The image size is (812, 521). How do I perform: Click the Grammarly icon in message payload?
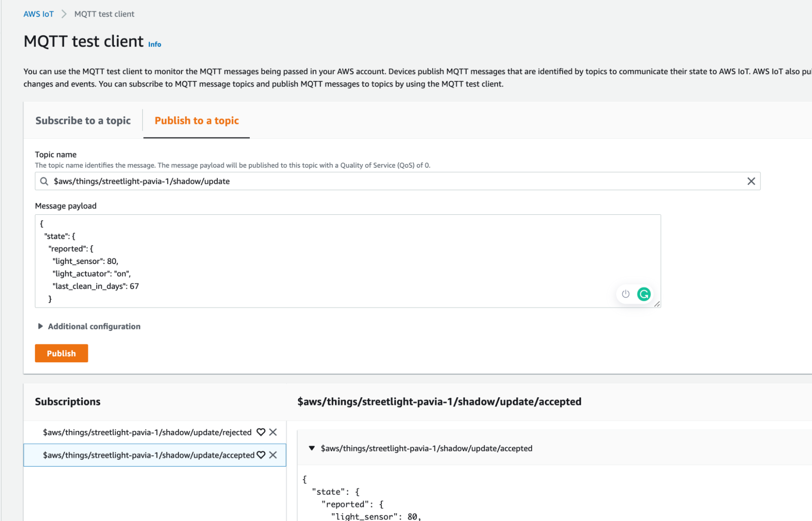643,294
